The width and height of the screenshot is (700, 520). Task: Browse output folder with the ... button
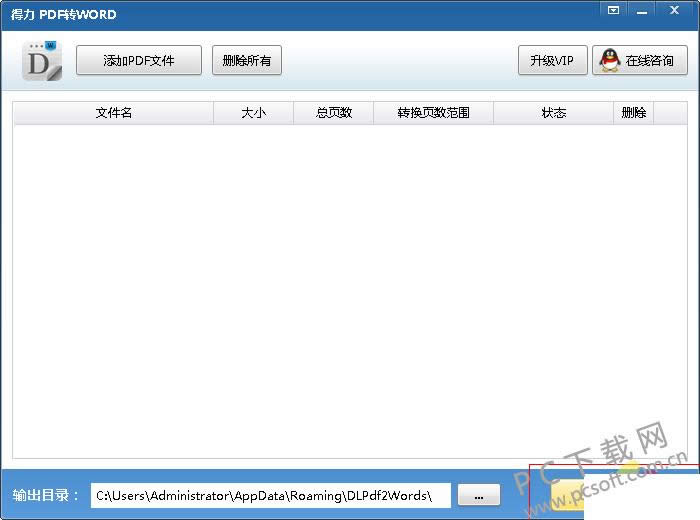[x=479, y=495]
